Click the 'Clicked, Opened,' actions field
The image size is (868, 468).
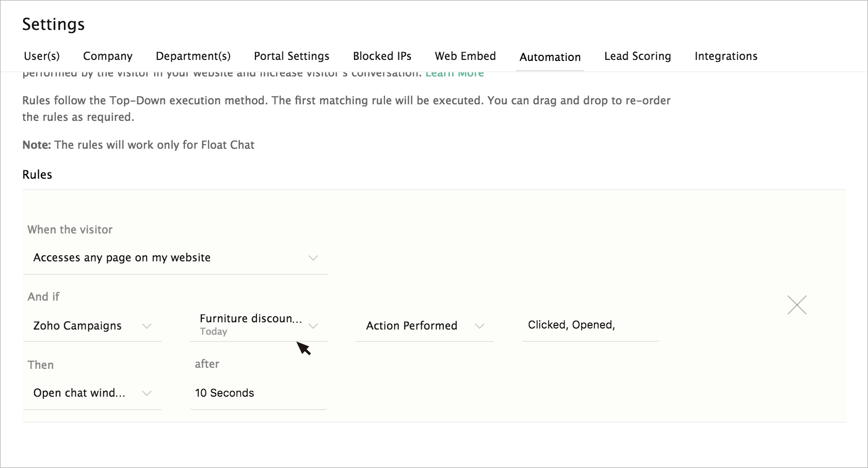591,325
